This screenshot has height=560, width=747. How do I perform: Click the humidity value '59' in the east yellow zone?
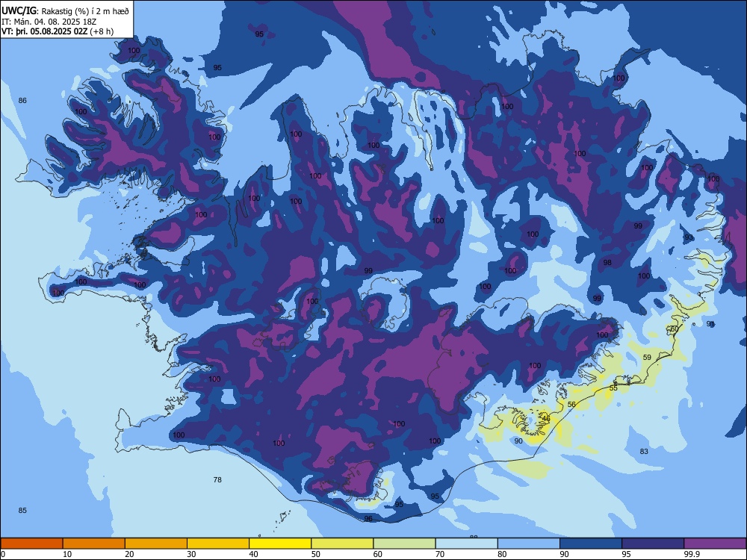pyautogui.click(x=647, y=357)
